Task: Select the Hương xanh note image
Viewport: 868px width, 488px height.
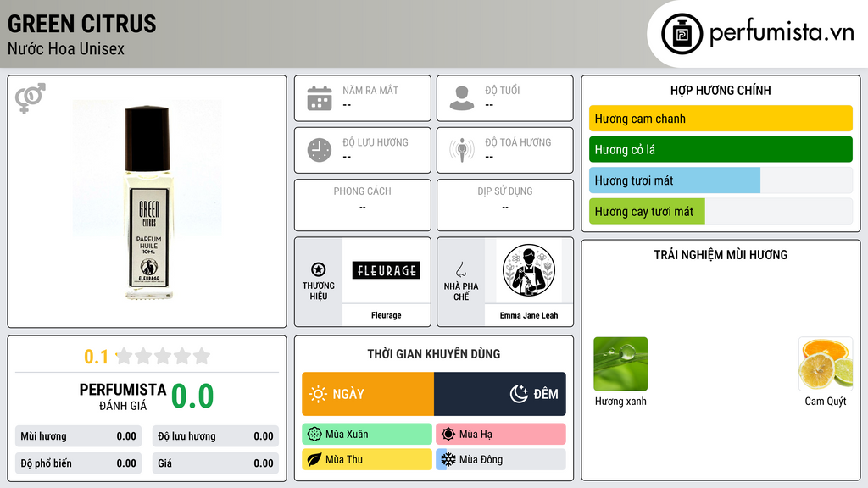Action: (620, 364)
